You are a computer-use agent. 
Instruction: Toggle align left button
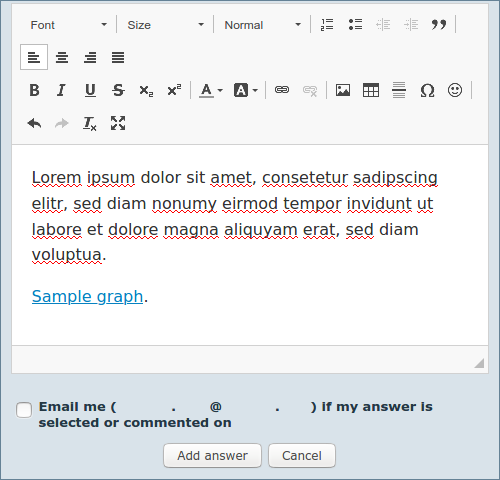click(34, 57)
